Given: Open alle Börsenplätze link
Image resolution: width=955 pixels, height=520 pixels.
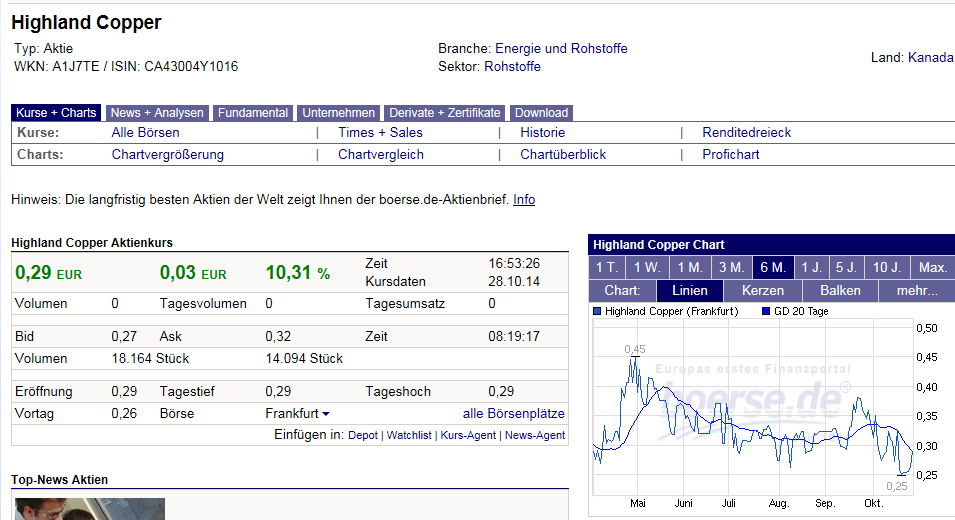Looking at the screenshot, I should pos(513,413).
